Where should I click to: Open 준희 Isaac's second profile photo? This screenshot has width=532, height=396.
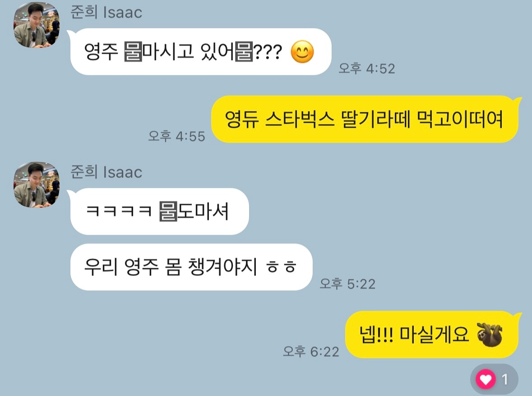pos(37,184)
